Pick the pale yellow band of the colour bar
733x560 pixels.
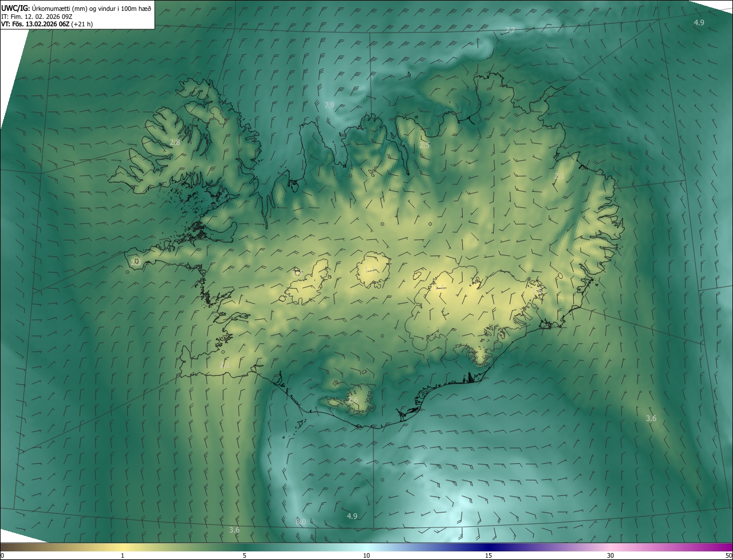[123, 547]
